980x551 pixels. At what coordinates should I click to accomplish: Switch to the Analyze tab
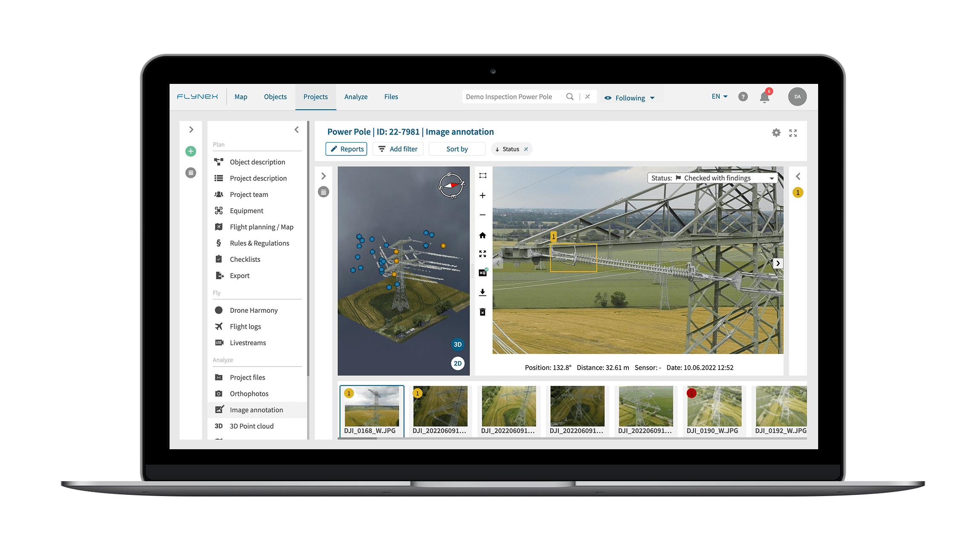(356, 97)
